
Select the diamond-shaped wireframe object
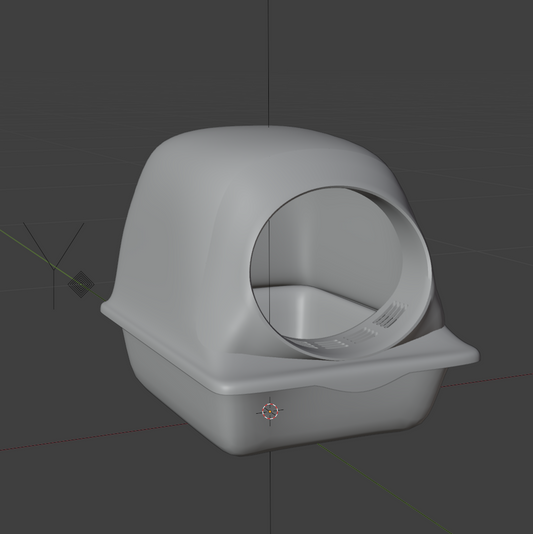pyautogui.click(x=81, y=284)
